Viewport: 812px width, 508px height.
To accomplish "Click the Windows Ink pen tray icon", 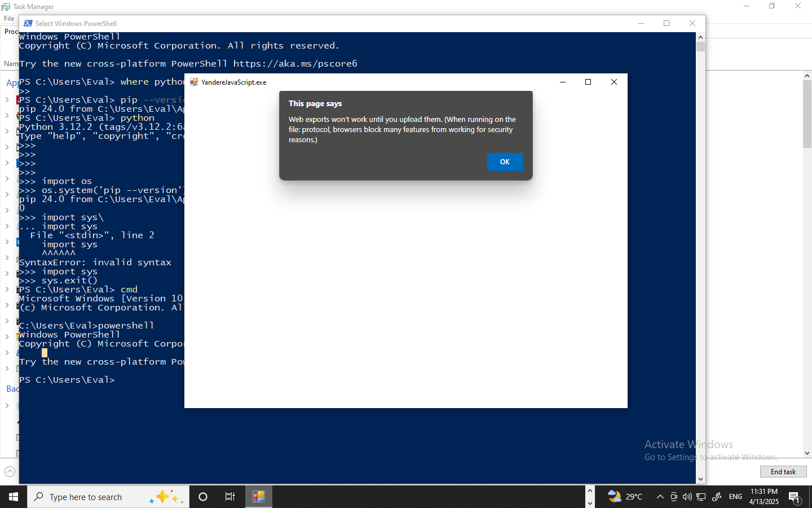I will (x=717, y=497).
